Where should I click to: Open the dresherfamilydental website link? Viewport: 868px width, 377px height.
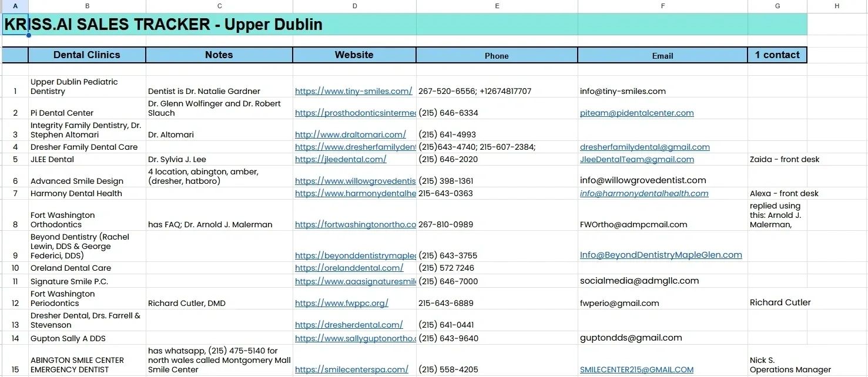point(356,147)
